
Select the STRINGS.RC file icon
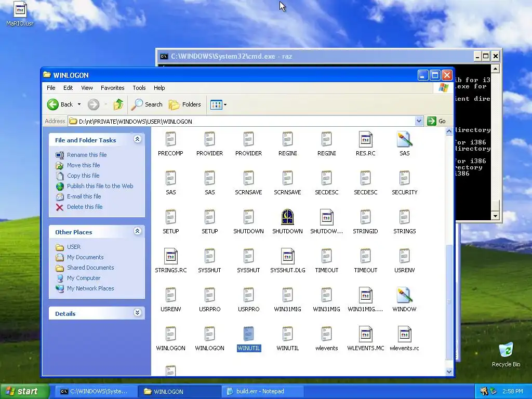[x=170, y=256]
